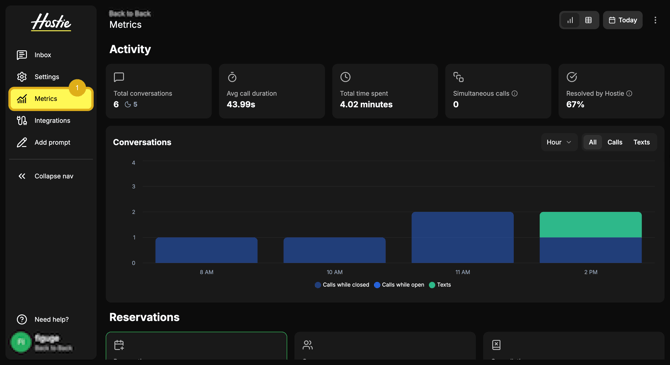
Task: Open the Today date range picker
Action: 623,20
